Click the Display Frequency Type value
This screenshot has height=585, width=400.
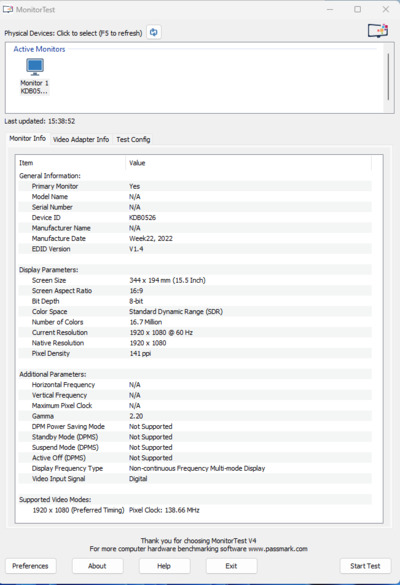[197, 468]
